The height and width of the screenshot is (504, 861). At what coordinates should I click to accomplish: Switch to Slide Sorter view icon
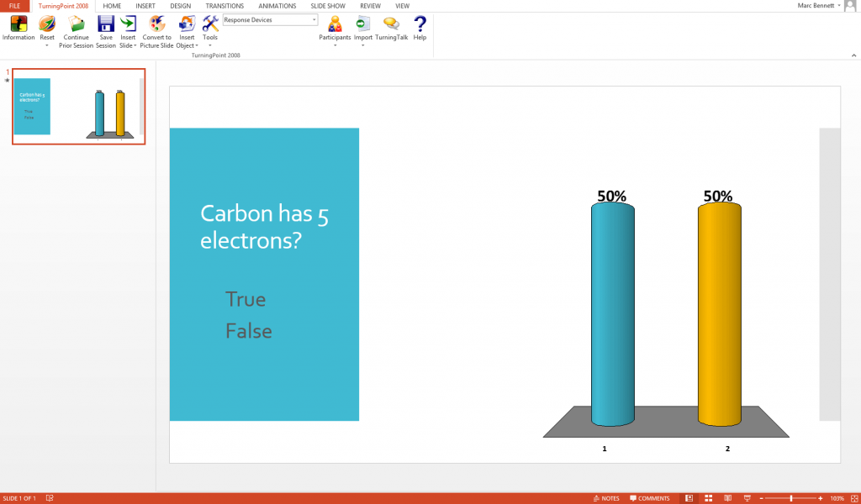[708, 498]
